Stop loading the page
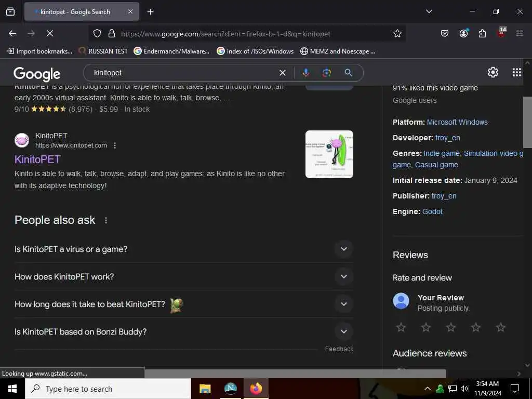Screen dimensions: 532x399 click(50, 33)
